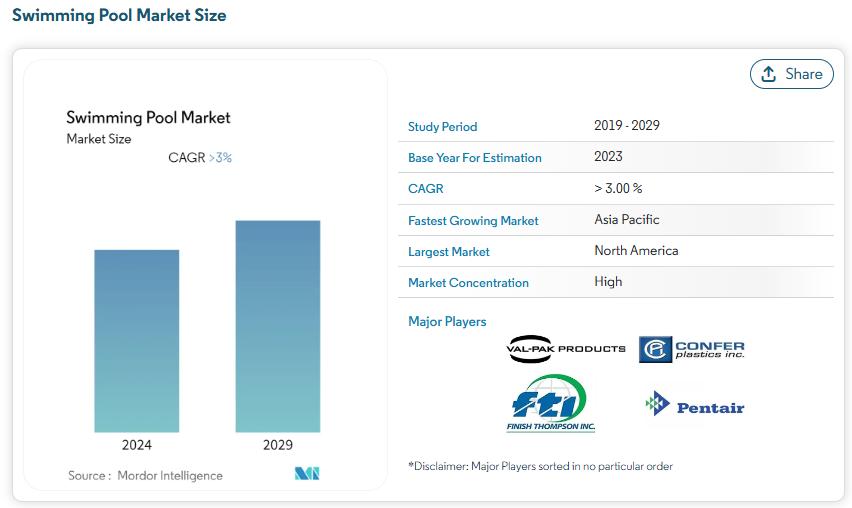The image size is (852, 508).
Task: Select the 2024 market size bar
Action: point(136,341)
